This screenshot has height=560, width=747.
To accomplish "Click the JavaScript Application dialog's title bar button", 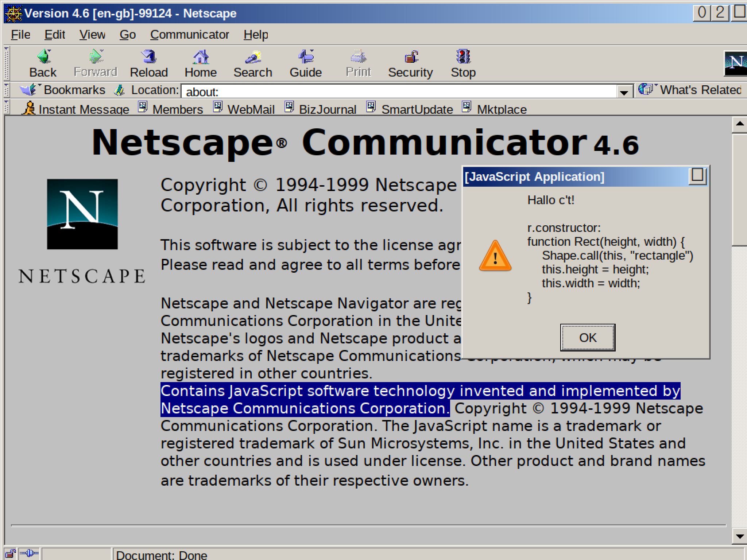I will coord(697,176).
